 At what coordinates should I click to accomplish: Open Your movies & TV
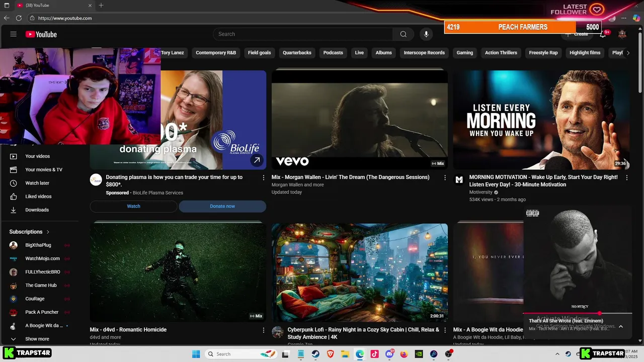coord(43,169)
